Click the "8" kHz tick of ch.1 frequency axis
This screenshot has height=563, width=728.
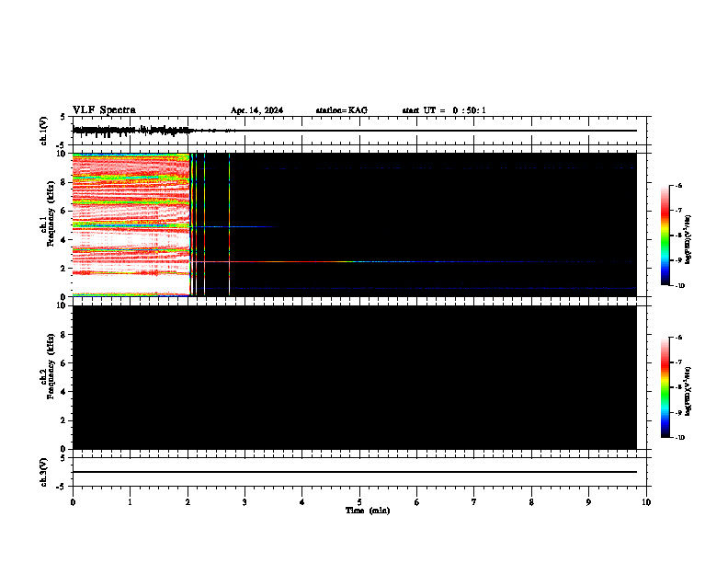tap(64, 182)
